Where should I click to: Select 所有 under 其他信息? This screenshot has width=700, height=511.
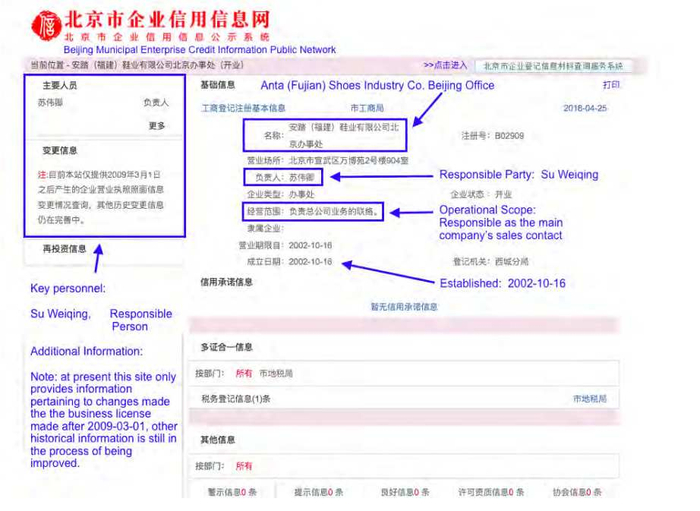(x=244, y=466)
